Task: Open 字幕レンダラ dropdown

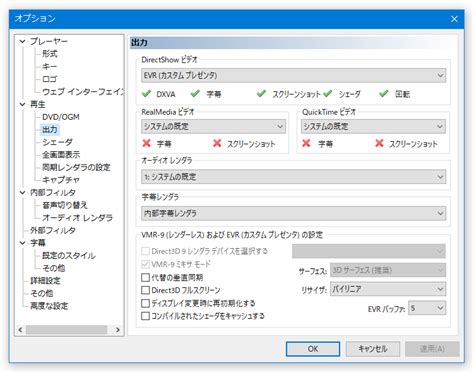Action: coord(293,213)
